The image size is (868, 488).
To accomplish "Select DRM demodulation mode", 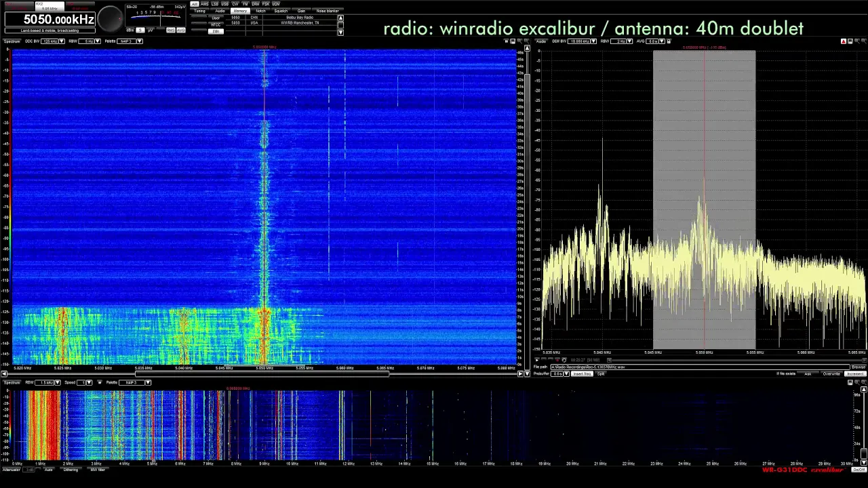I will (x=256, y=4).
